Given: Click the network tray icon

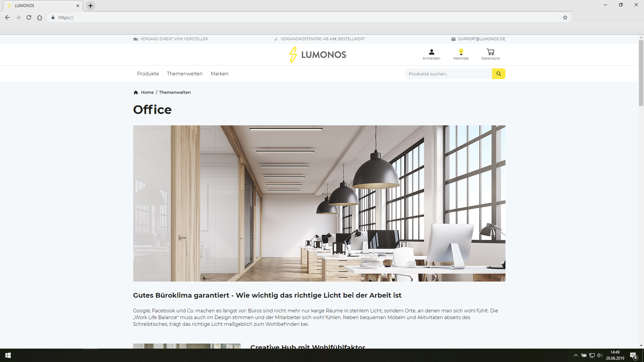Looking at the screenshot, I should click(592, 355).
